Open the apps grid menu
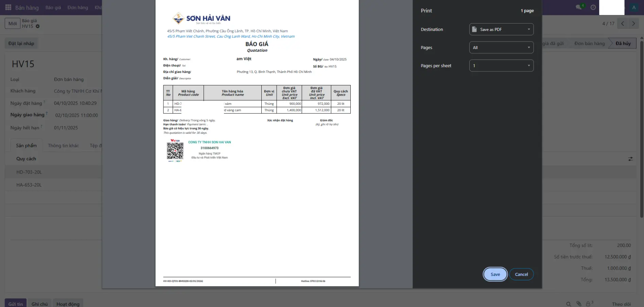644x307 pixels. click(x=8, y=7)
